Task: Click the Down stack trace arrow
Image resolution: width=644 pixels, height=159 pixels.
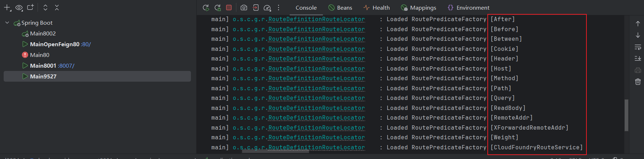Action: coord(638,35)
